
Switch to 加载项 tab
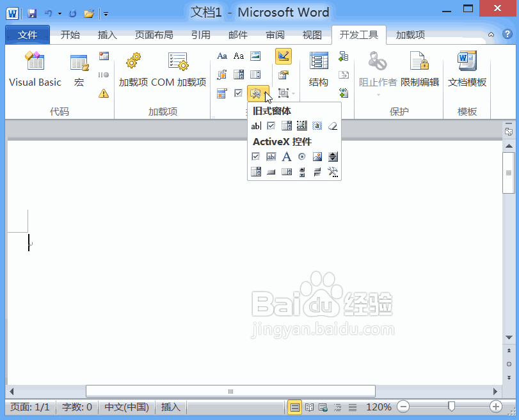click(x=410, y=35)
